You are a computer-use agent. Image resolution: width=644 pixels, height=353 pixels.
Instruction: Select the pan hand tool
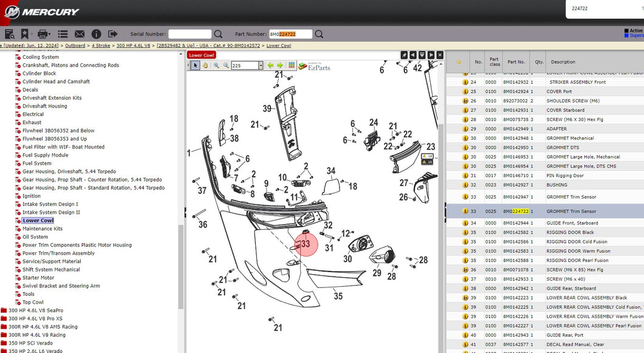click(x=205, y=66)
